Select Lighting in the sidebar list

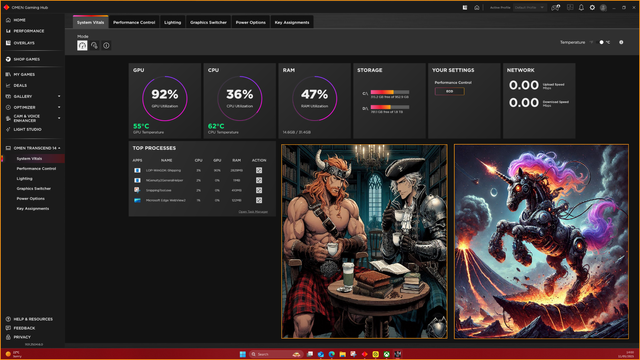point(24,179)
